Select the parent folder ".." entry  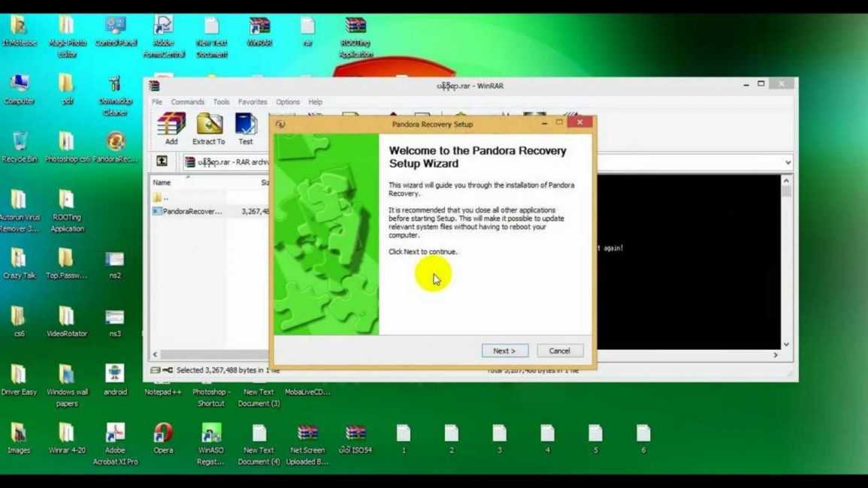click(165, 197)
